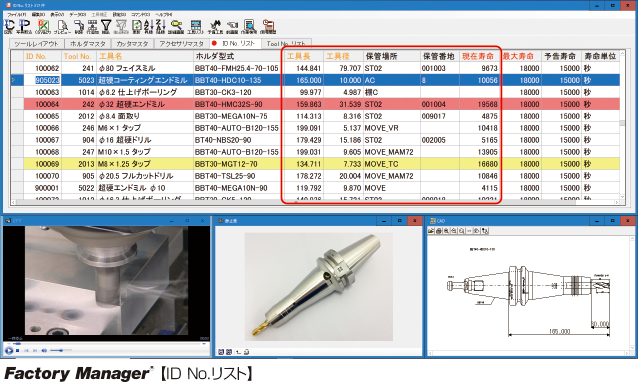Open file icon in CAD viewer toolbar
This screenshot has height=382, width=638.
pyautogui.click(x=431, y=231)
